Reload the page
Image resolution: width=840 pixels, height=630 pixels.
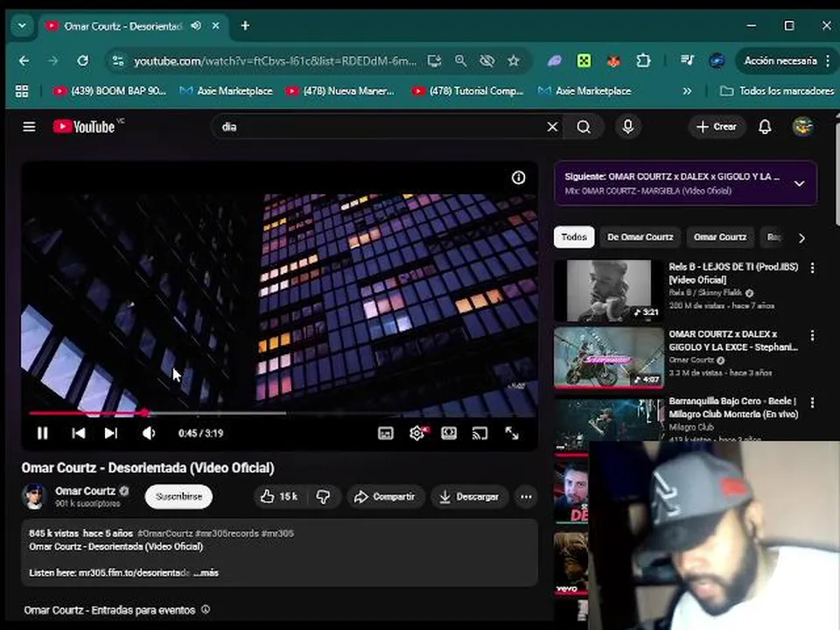coord(82,61)
